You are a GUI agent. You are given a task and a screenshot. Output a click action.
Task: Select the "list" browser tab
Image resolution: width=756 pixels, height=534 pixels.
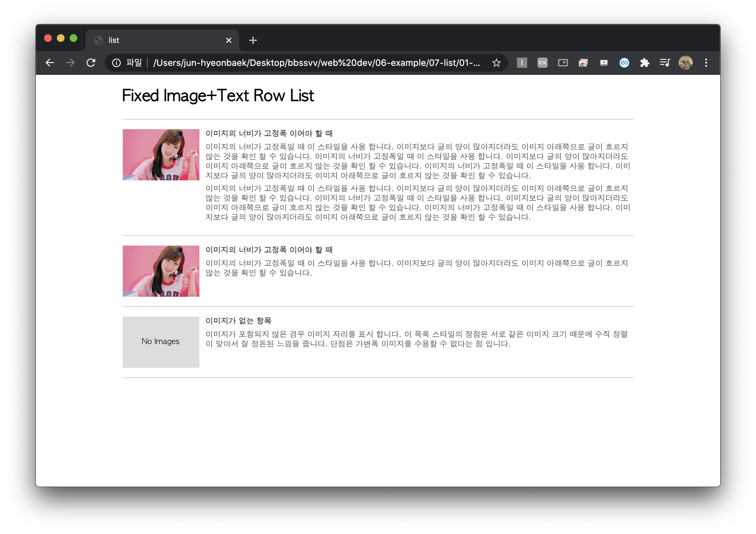(x=158, y=40)
